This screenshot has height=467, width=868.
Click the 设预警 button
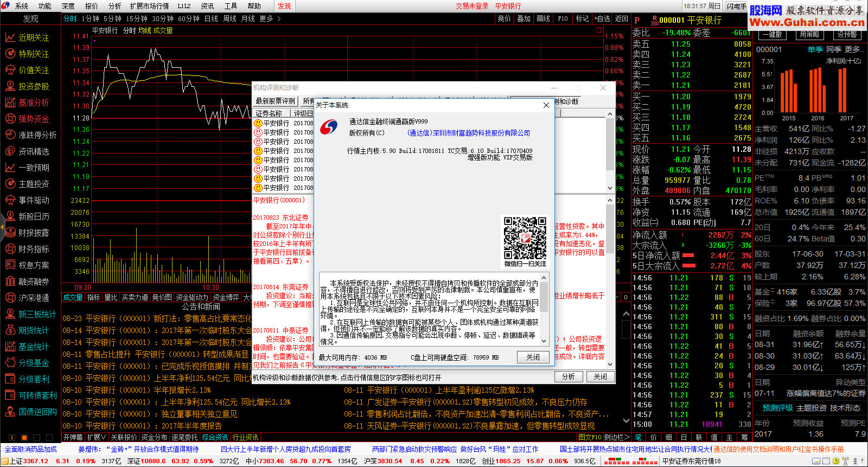847,34
